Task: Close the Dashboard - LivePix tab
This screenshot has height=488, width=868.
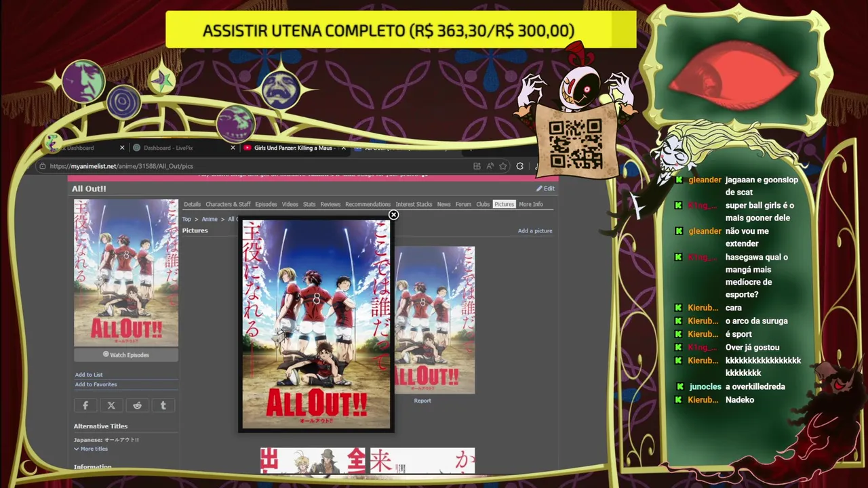Action: [233, 148]
